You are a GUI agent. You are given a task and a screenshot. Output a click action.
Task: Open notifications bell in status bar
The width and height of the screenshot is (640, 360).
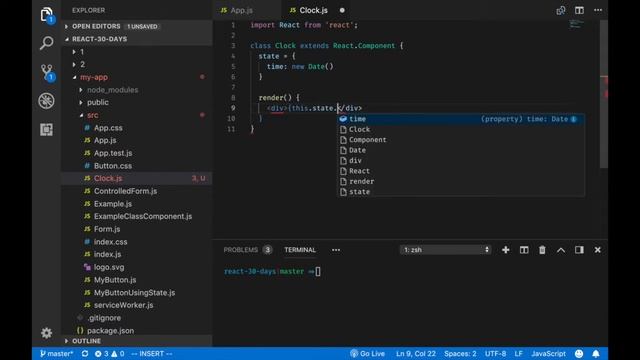click(x=596, y=353)
